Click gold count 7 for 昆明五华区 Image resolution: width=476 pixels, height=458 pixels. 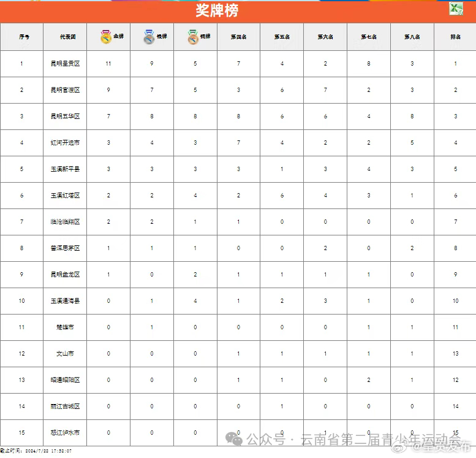click(108, 116)
